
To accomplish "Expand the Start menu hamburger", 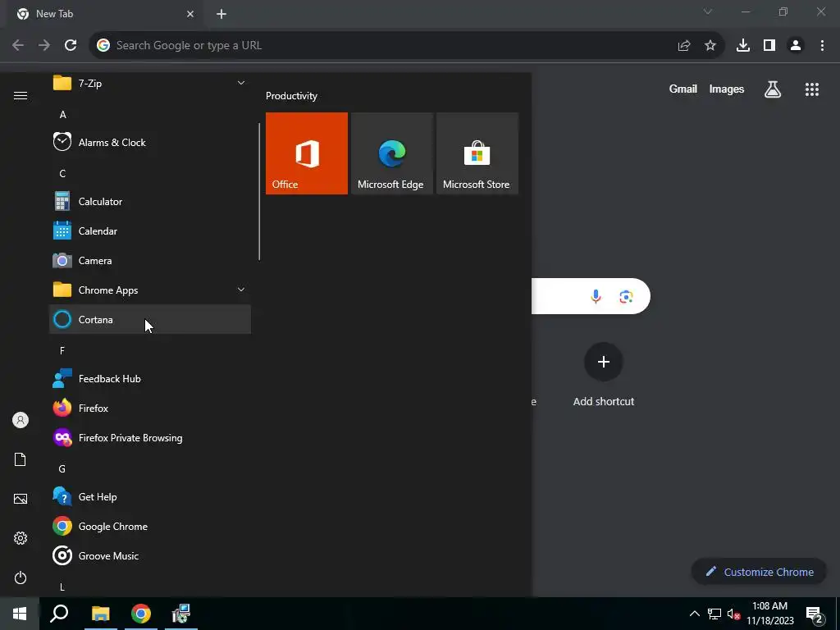I will pyautogui.click(x=21, y=95).
